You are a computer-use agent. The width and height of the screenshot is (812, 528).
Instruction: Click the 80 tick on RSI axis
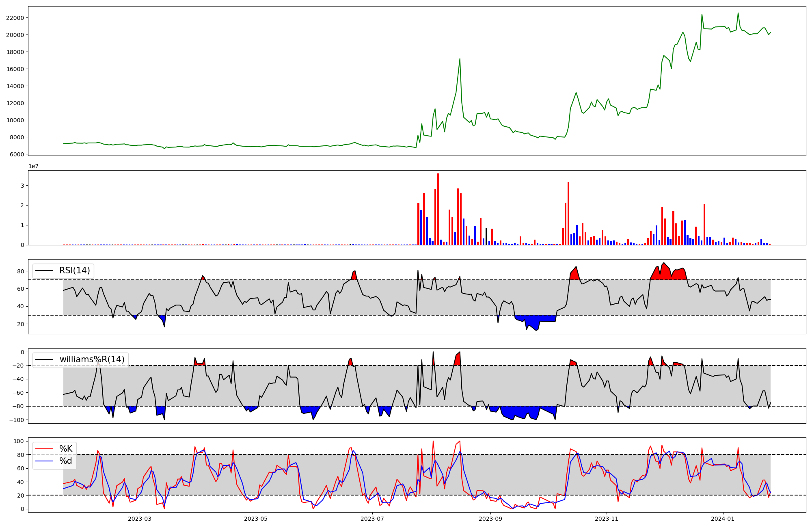coord(21,271)
